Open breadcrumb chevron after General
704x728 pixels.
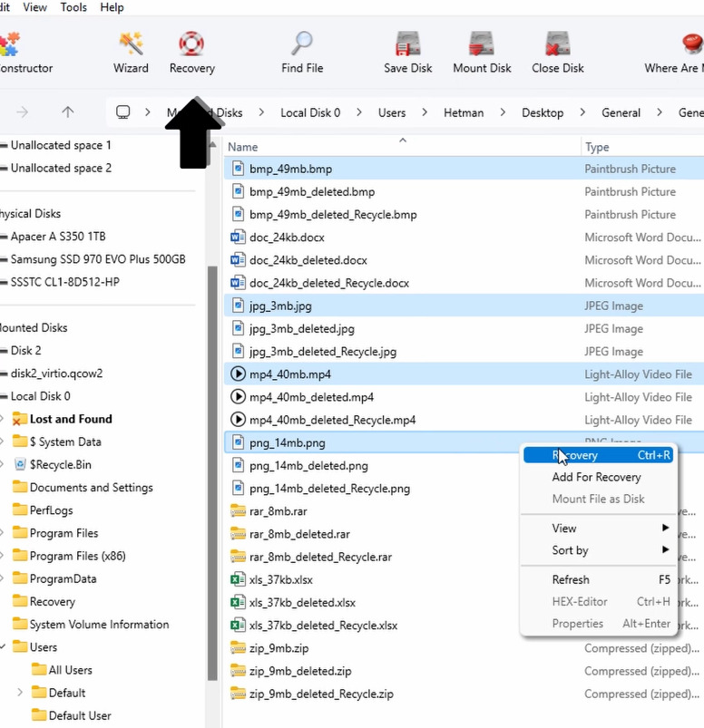tap(659, 112)
